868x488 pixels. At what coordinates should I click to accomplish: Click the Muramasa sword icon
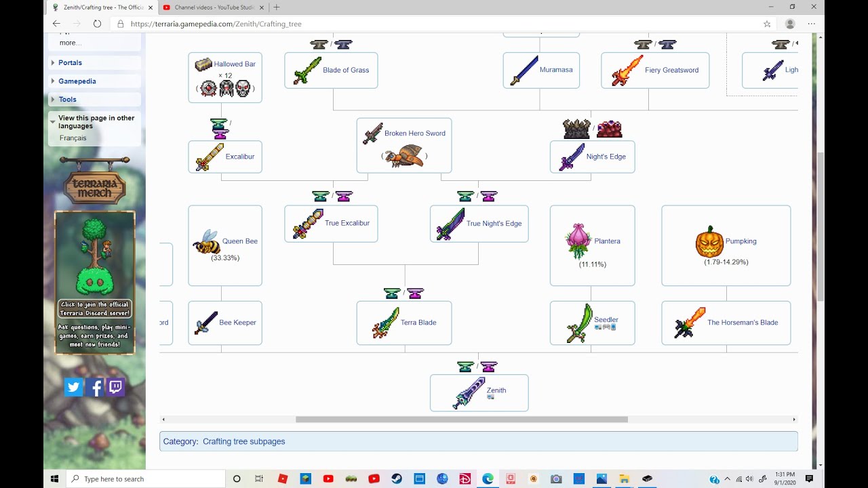pyautogui.click(x=524, y=70)
